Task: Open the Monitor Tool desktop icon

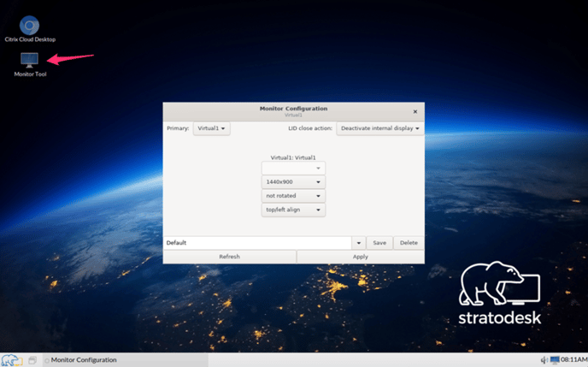Action: coord(30,64)
